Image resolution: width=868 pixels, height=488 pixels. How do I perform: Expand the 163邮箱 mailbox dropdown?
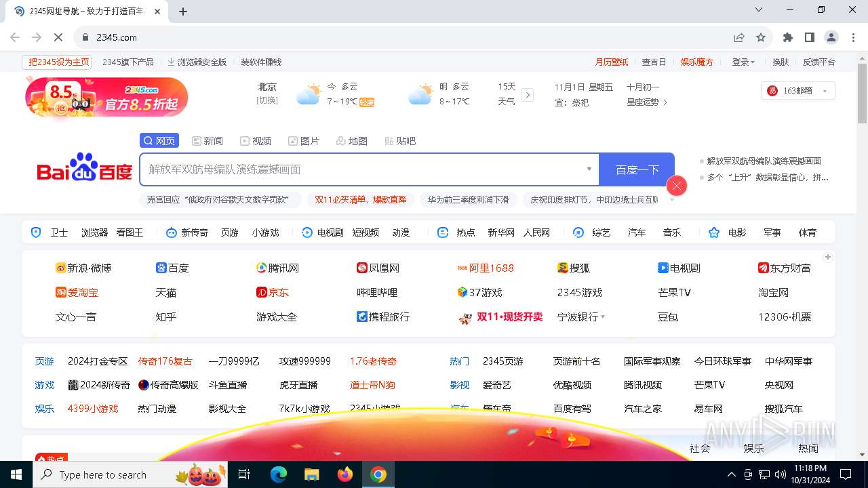[x=825, y=91]
